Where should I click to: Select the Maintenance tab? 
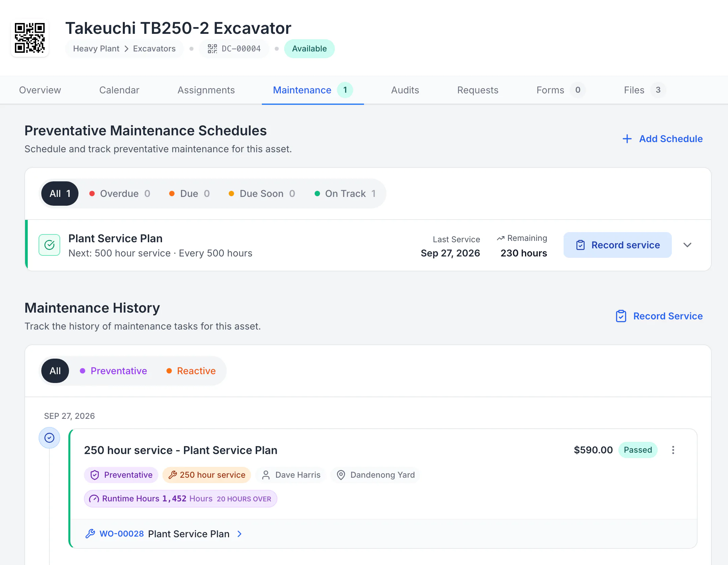tap(313, 90)
